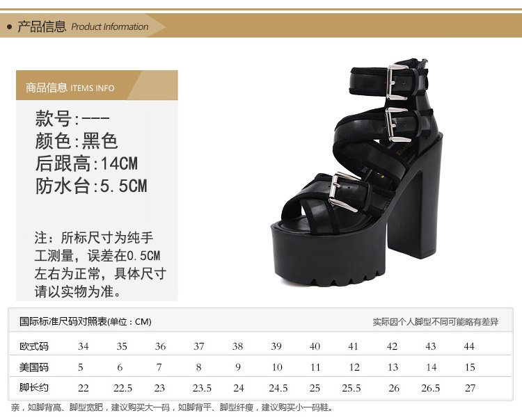The height and width of the screenshot is (420, 522).
Task: Click foot length 24.5 cell
Action: point(278,388)
